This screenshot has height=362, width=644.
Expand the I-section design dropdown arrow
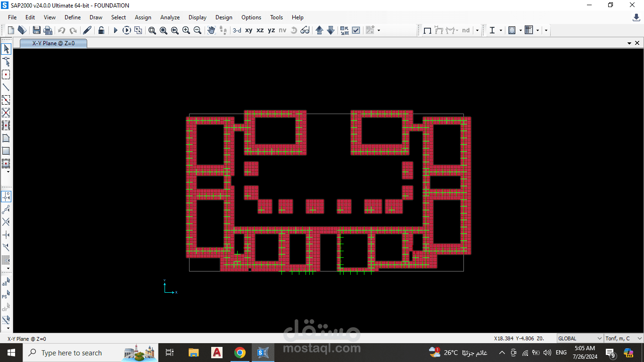click(x=501, y=30)
